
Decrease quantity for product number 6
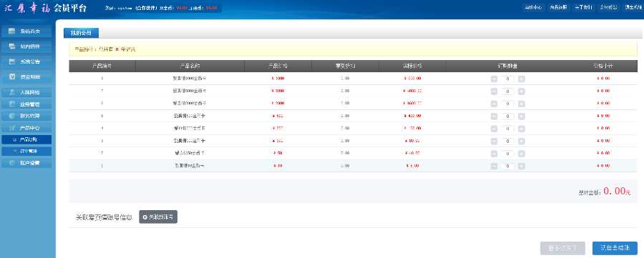pyautogui.click(x=494, y=104)
